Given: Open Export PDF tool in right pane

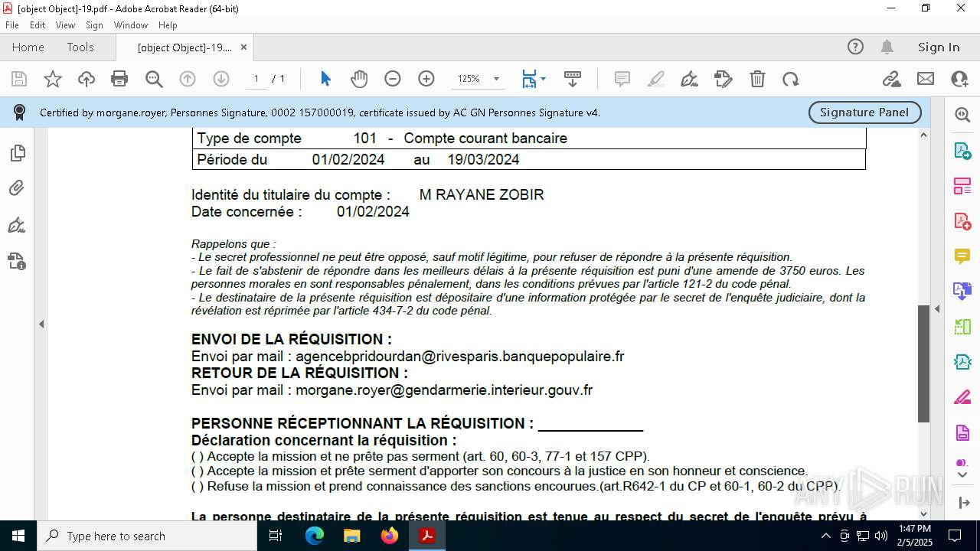Looking at the screenshot, I should [962, 151].
